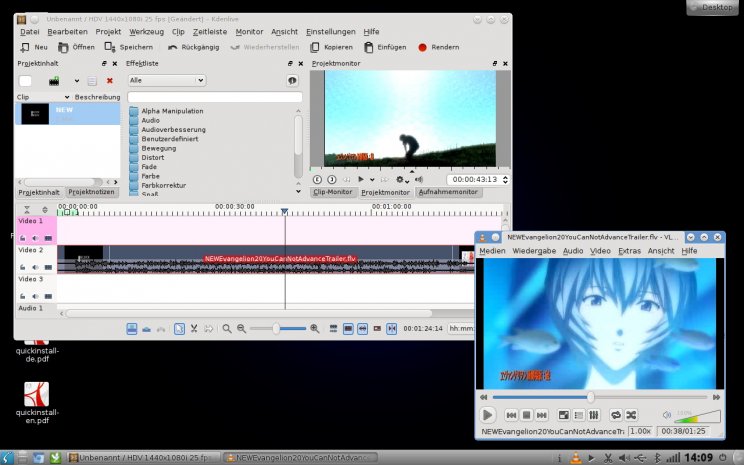Click the red delete clip icon
744x465 pixels.
click(x=110, y=81)
